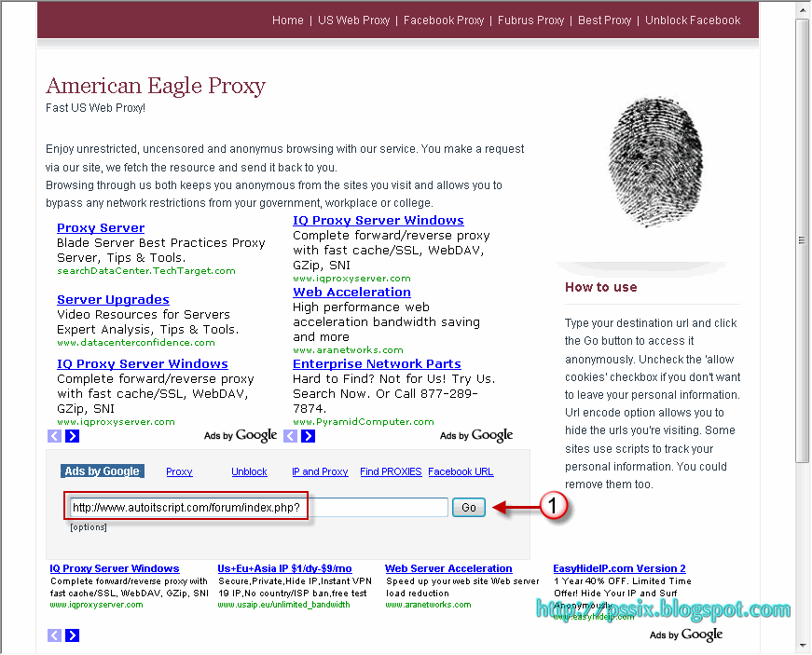
Task: Click previous arrow under middle ad column
Action: click(x=291, y=436)
